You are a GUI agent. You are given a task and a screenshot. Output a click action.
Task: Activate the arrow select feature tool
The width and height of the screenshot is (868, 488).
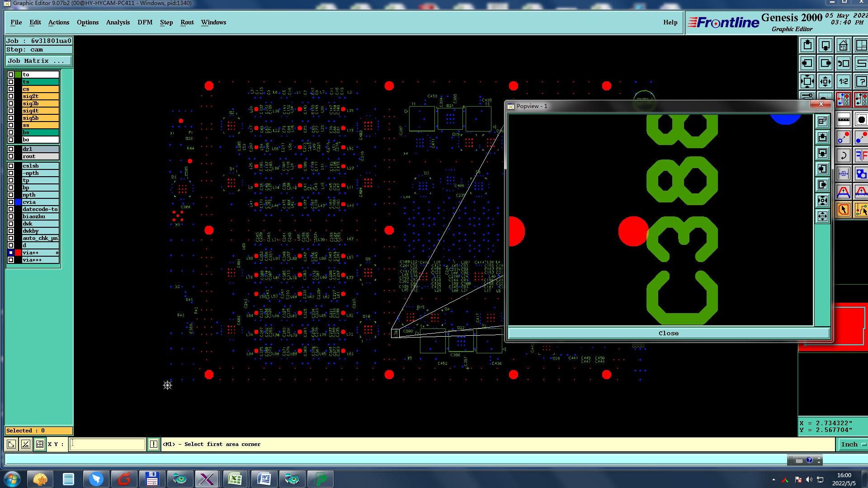(x=843, y=210)
